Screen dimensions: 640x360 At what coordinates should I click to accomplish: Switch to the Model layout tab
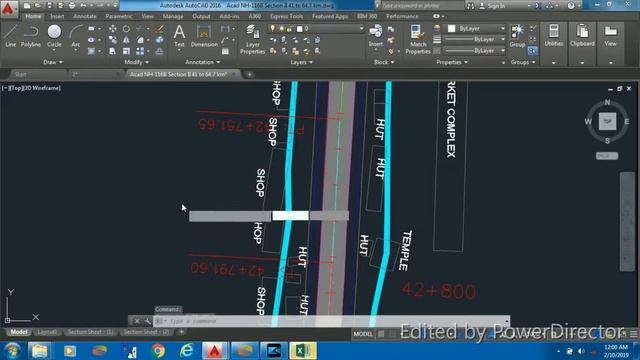pyautogui.click(x=18, y=332)
